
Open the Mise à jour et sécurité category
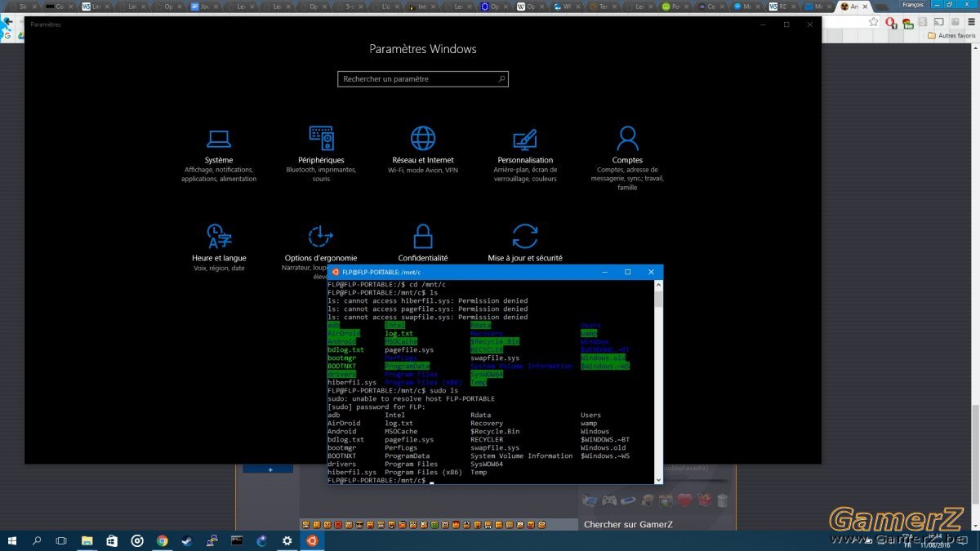pos(525,243)
